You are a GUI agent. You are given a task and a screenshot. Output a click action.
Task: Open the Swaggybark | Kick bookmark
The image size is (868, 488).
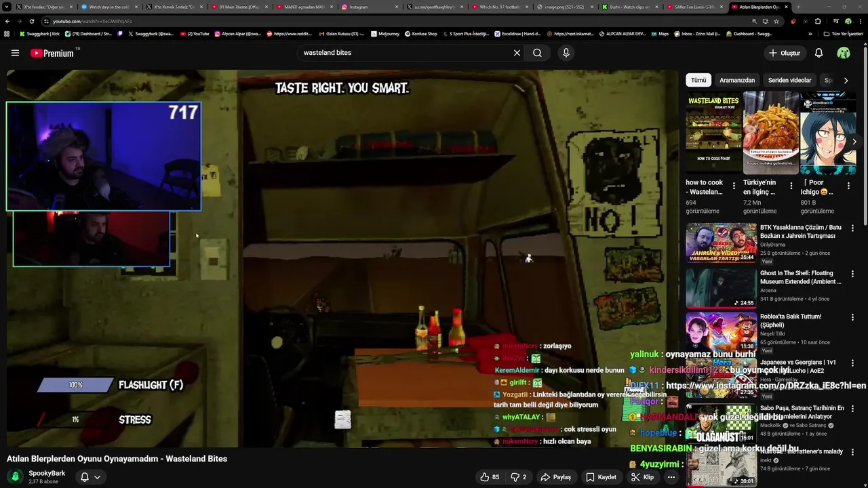tap(39, 33)
